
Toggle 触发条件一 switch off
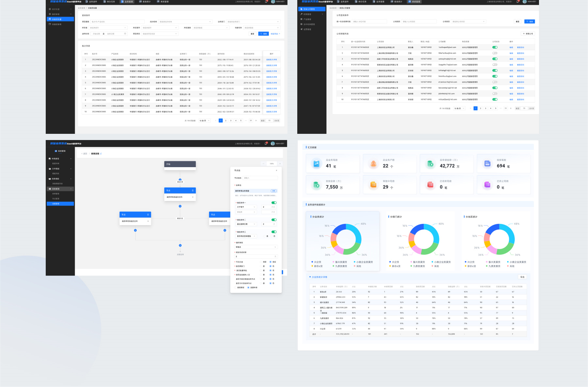coord(274,203)
